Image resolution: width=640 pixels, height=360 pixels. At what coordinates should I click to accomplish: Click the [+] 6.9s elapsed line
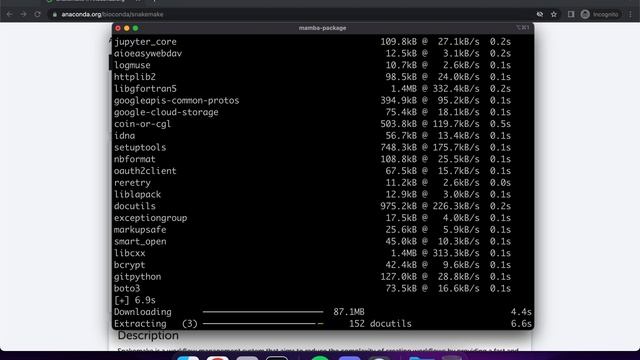pos(135,300)
